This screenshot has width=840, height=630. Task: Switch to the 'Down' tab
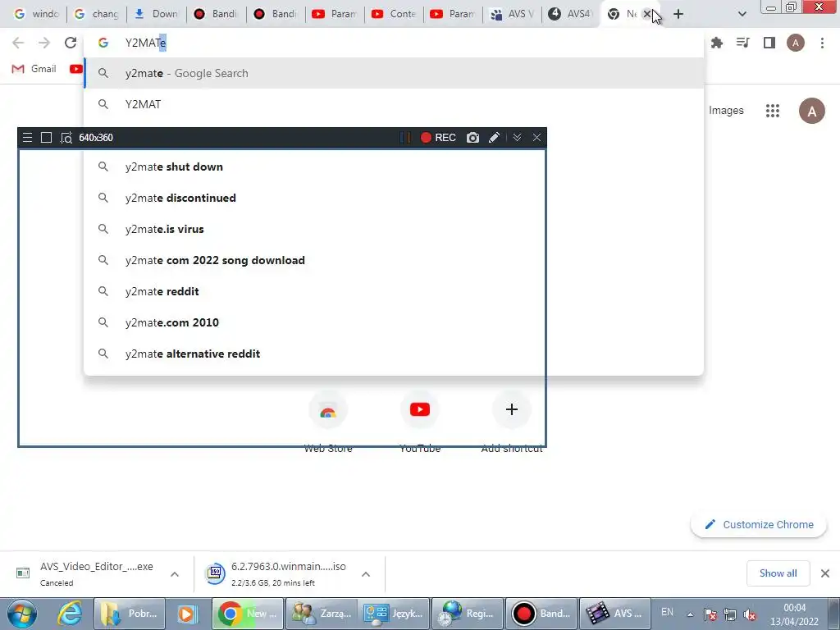(157, 14)
